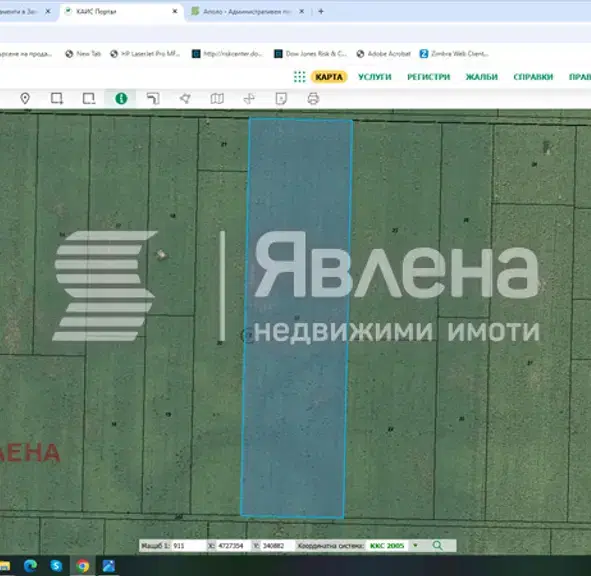
Task: Click the coordinate search magnifier
Action: (437, 545)
